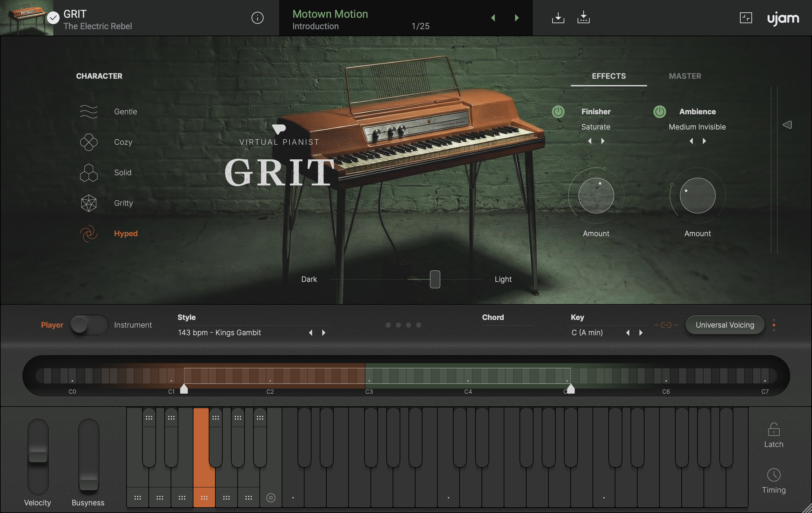Click the preset save/download icon
This screenshot has width=812, height=513.
coord(558,18)
